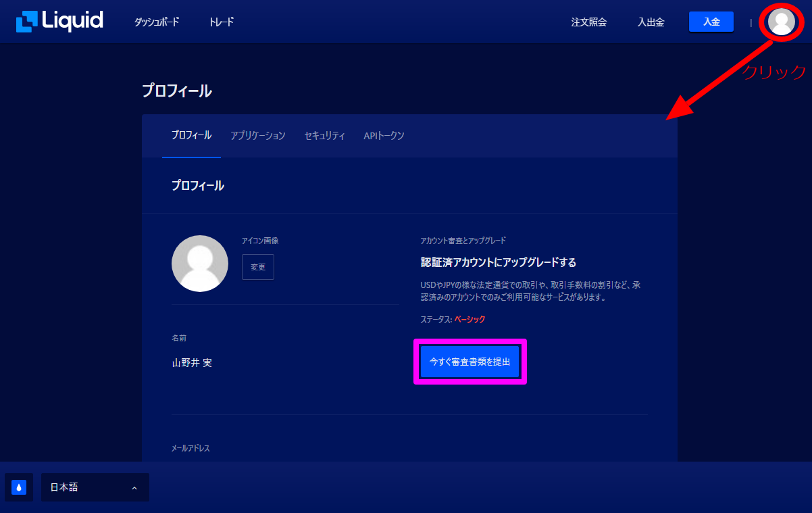
Task: Click the red ベーシック status text
Action: coord(470,319)
